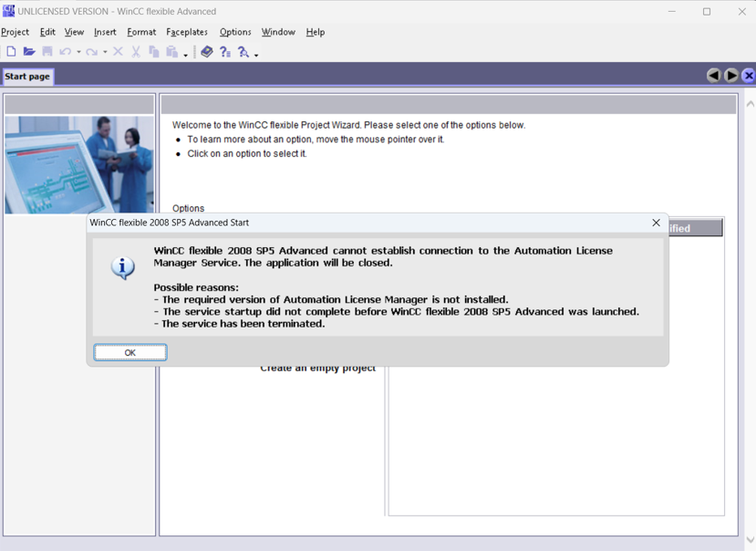Open the Project menu
Screen dimensions: 756x551
point(16,32)
